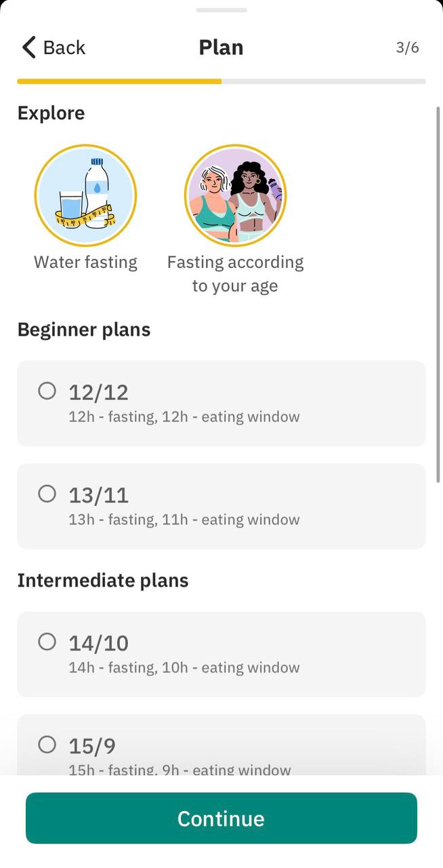Tap the 3/6 step indicator

coord(408,47)
